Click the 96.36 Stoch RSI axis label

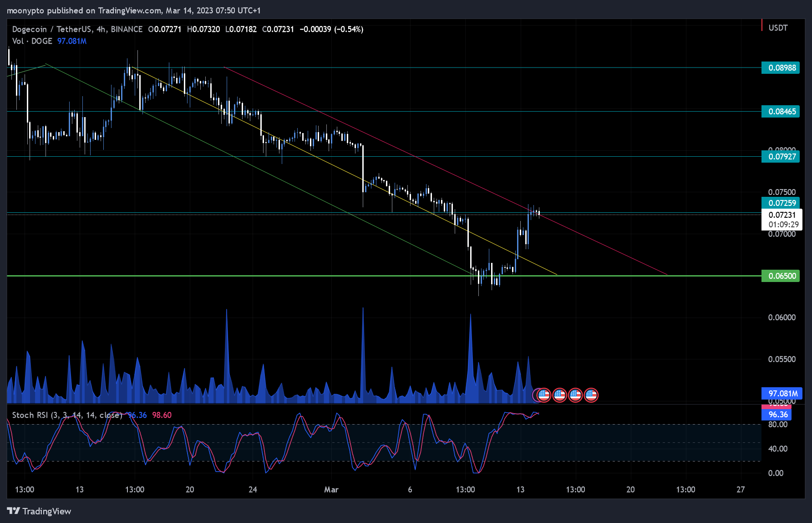(x=777, y=415)
